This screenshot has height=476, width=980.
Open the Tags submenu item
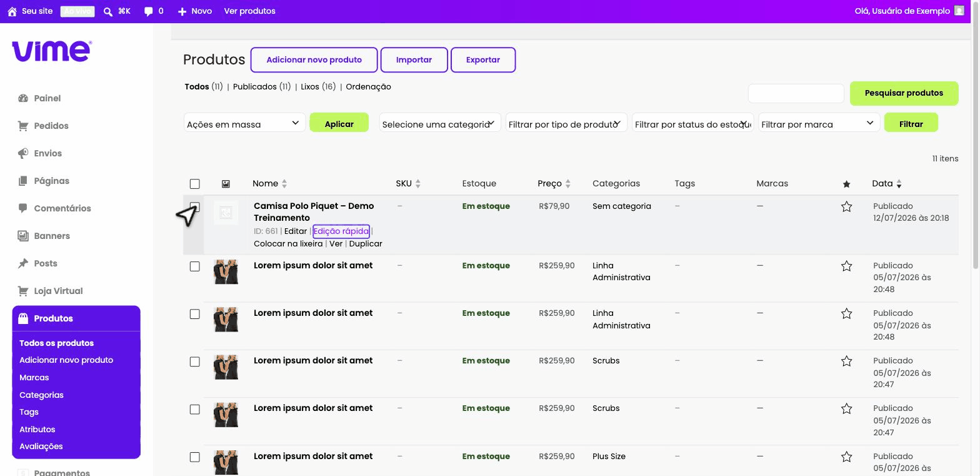29,412
